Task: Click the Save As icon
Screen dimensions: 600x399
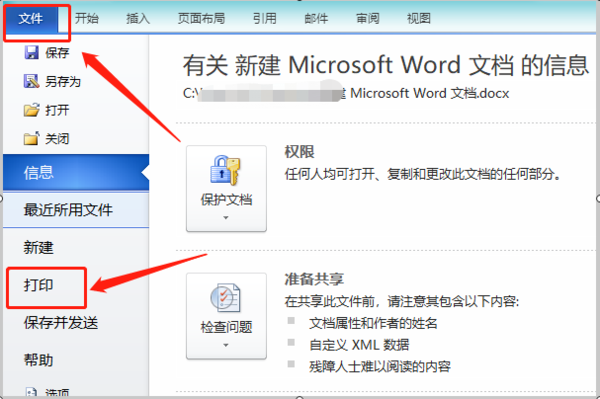Action: 31,81
